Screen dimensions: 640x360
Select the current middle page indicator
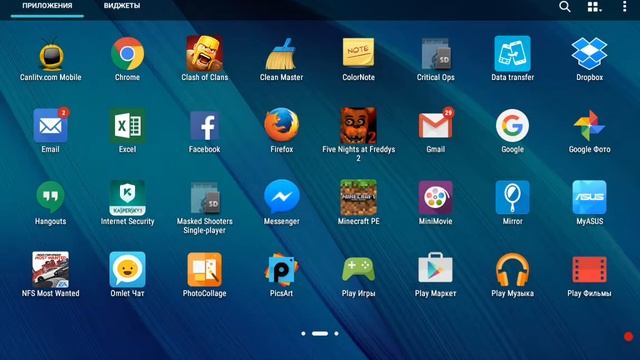click(320, 333)
